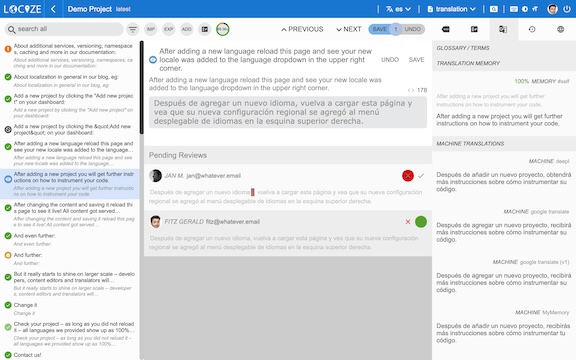Open the history tab icon
Screen dimensions: 576x360
pos(532,29)
